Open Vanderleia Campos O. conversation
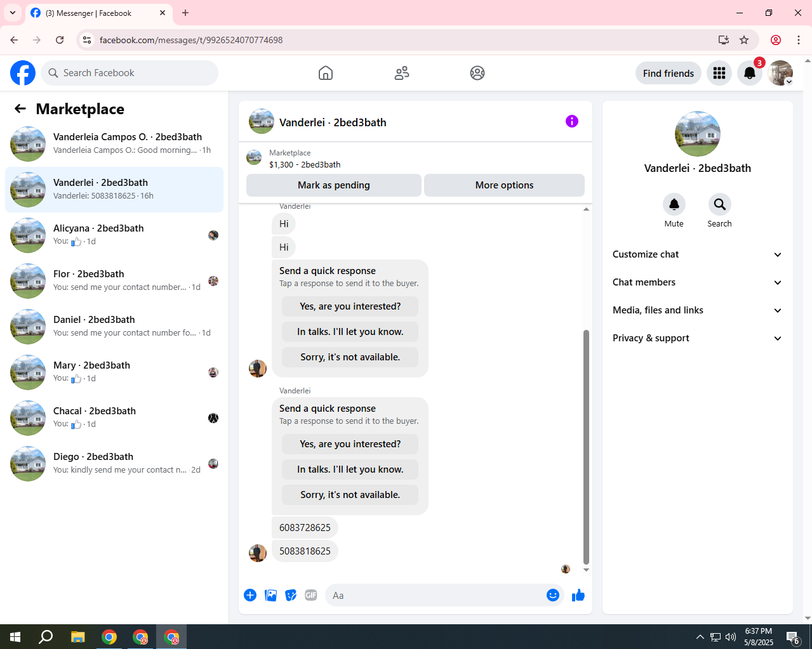 [x=114, y=144]
